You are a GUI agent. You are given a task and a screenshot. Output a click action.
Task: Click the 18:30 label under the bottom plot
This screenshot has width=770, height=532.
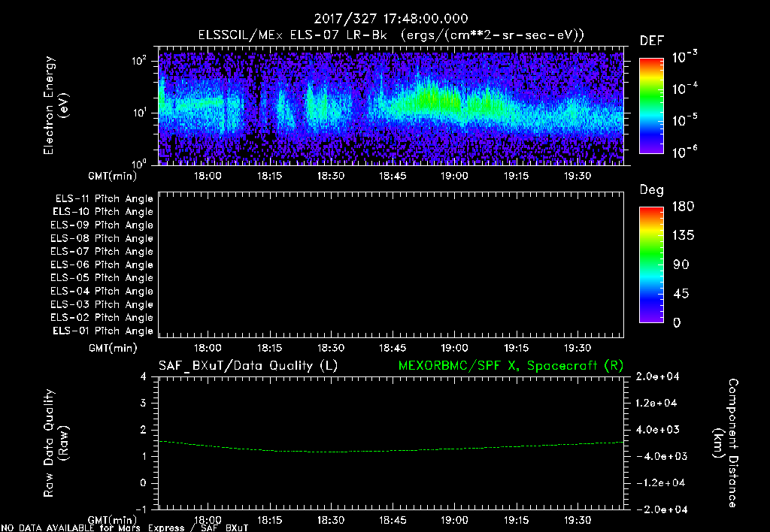coord(331,520)
